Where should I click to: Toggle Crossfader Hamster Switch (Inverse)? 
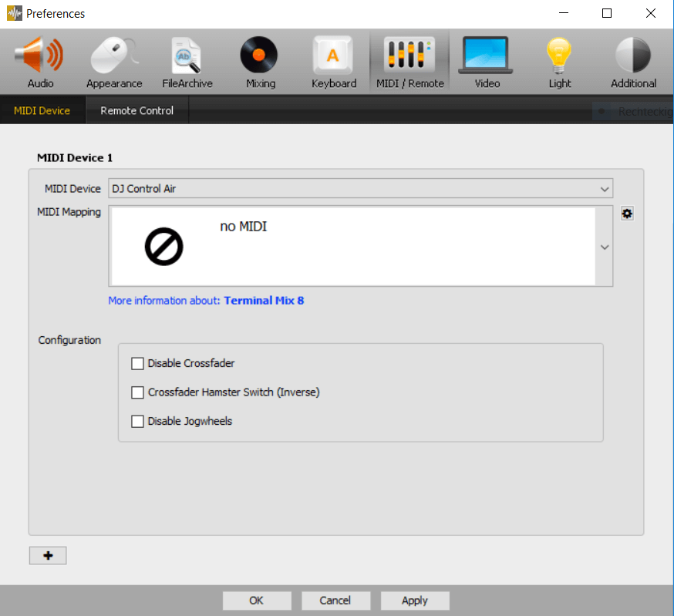138,392
